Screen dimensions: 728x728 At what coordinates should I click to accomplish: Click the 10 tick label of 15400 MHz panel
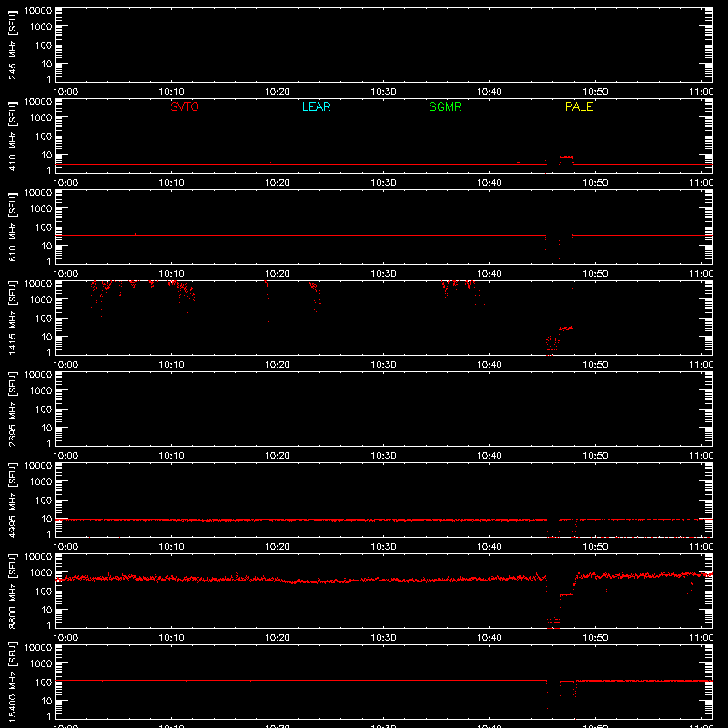46,701
